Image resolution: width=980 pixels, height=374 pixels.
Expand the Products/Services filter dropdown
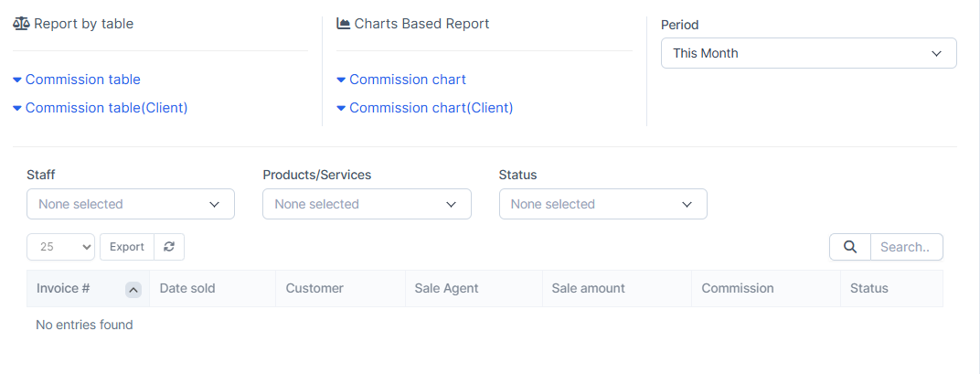pyautogui.click(x=367, y=204)
